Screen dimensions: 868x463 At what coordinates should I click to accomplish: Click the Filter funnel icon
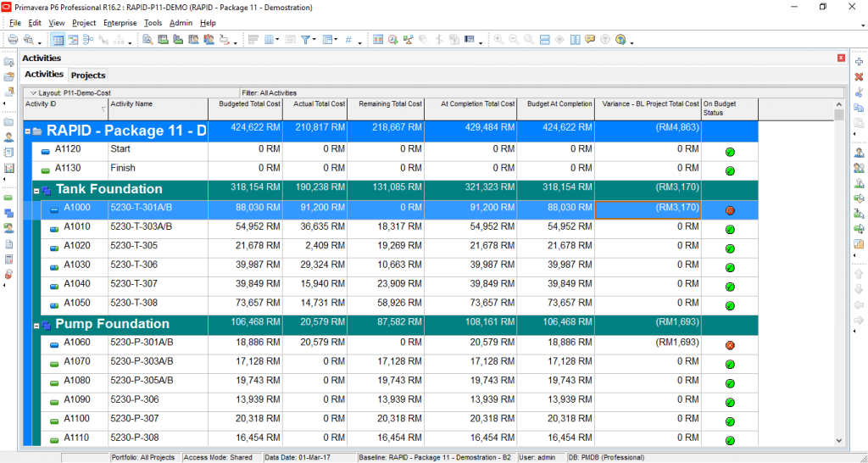(x=305, y=39)
